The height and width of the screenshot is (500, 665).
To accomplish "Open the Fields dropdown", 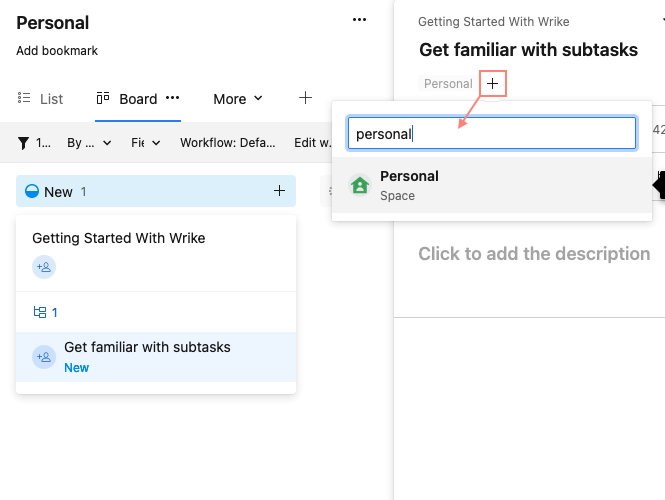I will coord(146,143).
